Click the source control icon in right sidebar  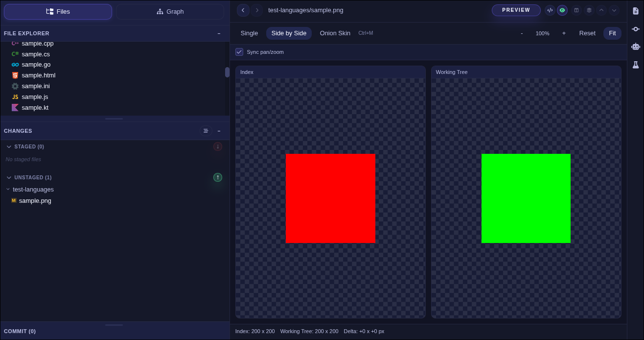coord(636,28)
